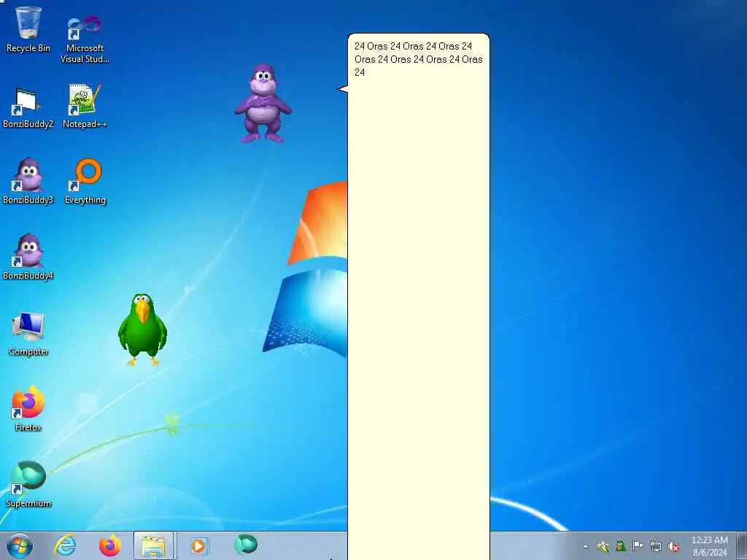747x560 pixels.
Task: Select the Firefox desktop shortcut
Action: click(28, 408)
